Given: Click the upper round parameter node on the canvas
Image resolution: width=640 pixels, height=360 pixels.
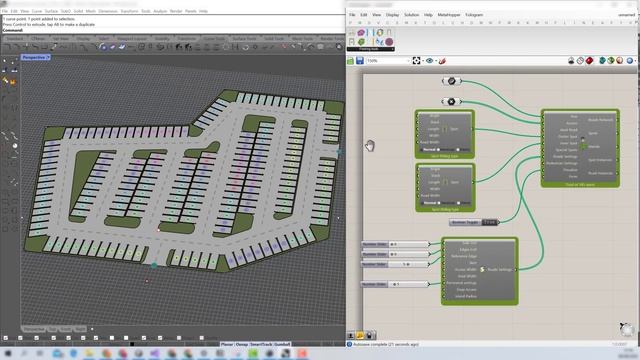Looking at the screenshot, I should tap(451, 81).
